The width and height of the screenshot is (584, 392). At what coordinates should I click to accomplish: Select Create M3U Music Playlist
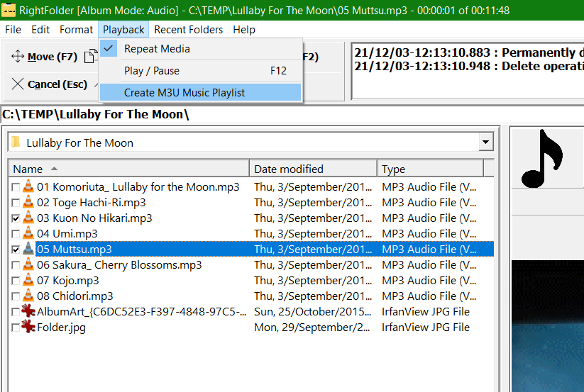pos(201,93)
